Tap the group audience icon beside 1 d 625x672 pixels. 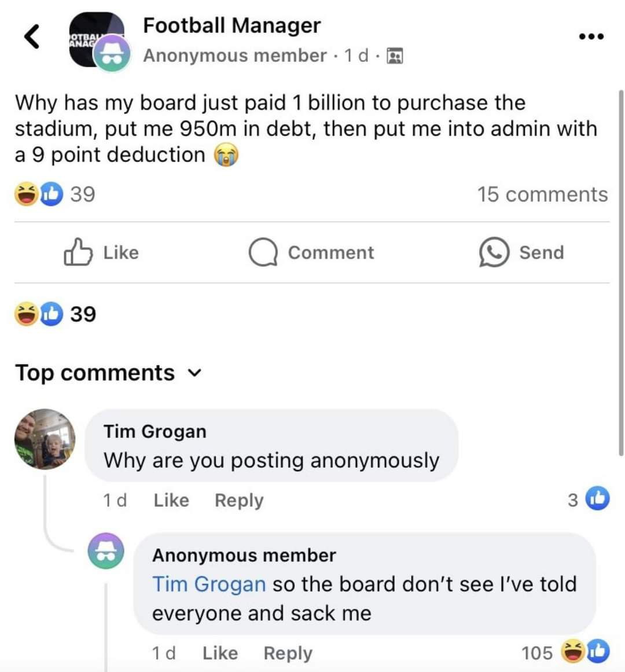pos(395,56)
